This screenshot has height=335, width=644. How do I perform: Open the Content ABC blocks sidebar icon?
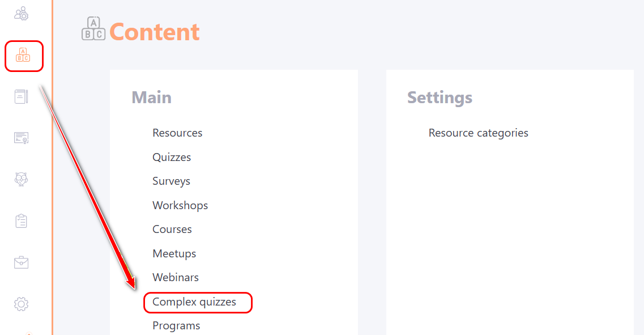point(23,56)
